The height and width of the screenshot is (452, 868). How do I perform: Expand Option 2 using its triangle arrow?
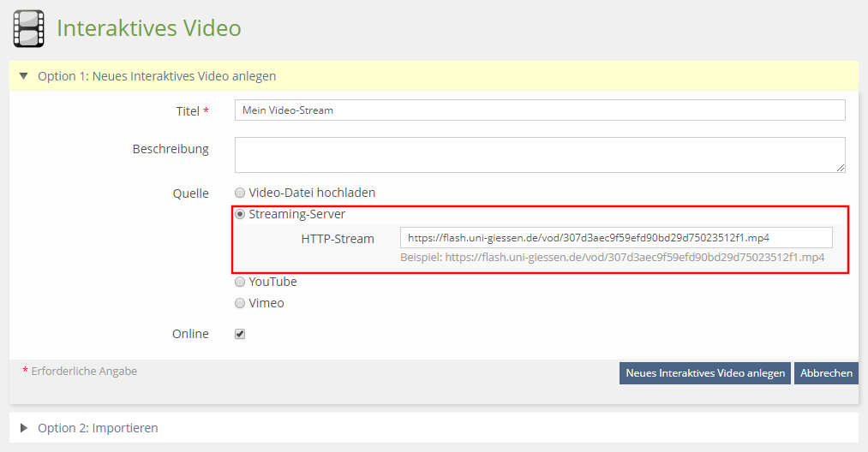[x=23, y=428]
